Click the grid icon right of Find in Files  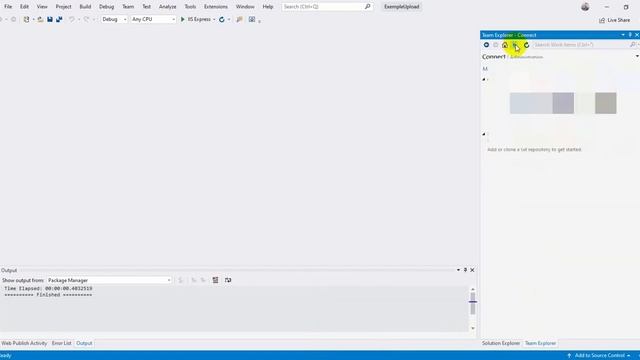[252, 19]
